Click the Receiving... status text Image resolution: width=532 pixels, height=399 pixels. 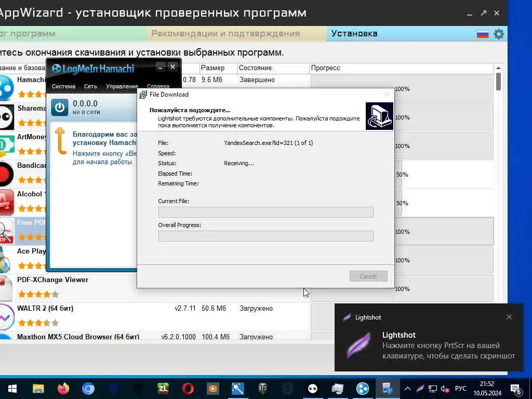coord(239,163)
